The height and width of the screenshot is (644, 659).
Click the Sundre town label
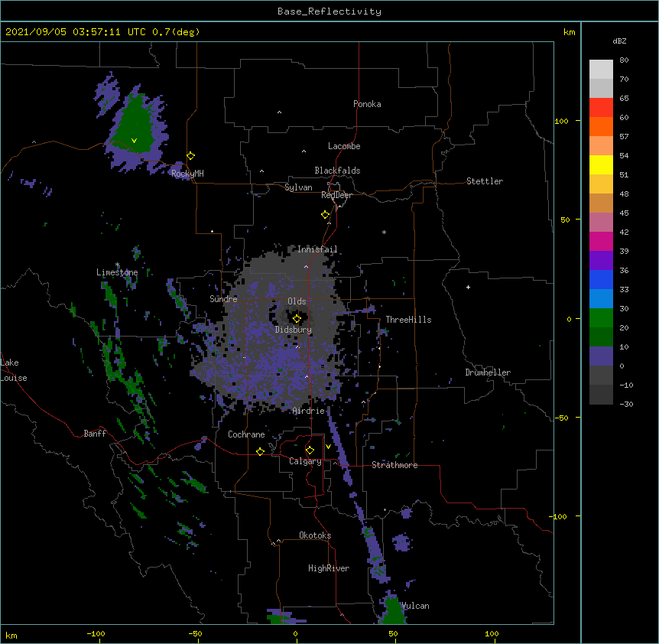(x=223, y=299)
